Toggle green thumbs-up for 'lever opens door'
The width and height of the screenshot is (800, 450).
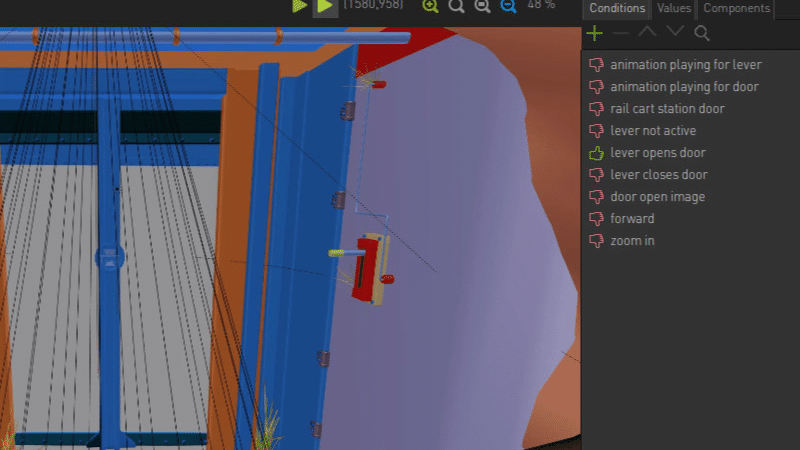click(x=596, y=153)
